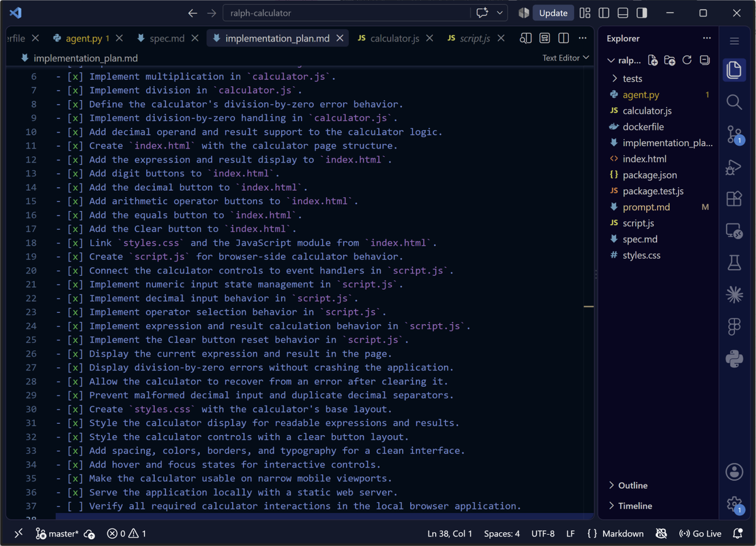Click the LF end-of-line indicator

pyautogui.click(x=570, y=533)
